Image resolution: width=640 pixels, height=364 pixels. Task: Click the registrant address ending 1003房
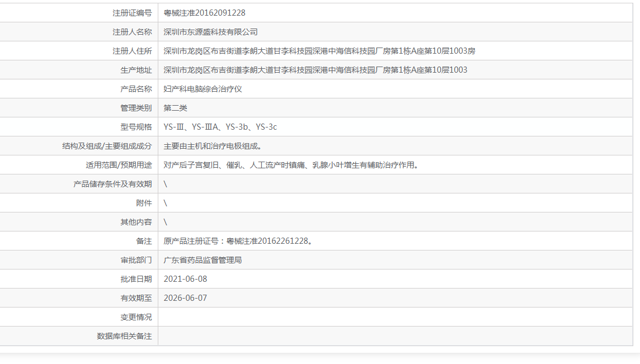[x=319, y=51]
